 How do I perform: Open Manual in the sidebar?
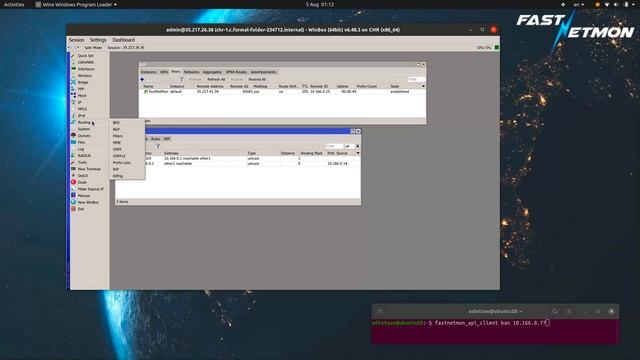[x=84, y=196]
